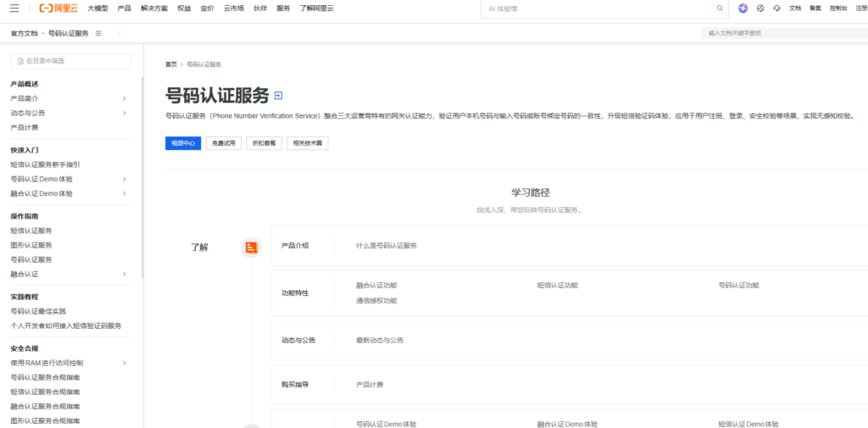Open 号码认证最佳实践 sidebar item

(x=38, y=311)
